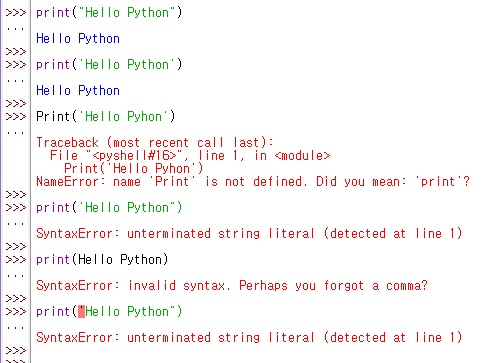Click the red highlighted quote error marker
Image resolution: width=489 pixels, height=363 pixels.
coord(81,312)
